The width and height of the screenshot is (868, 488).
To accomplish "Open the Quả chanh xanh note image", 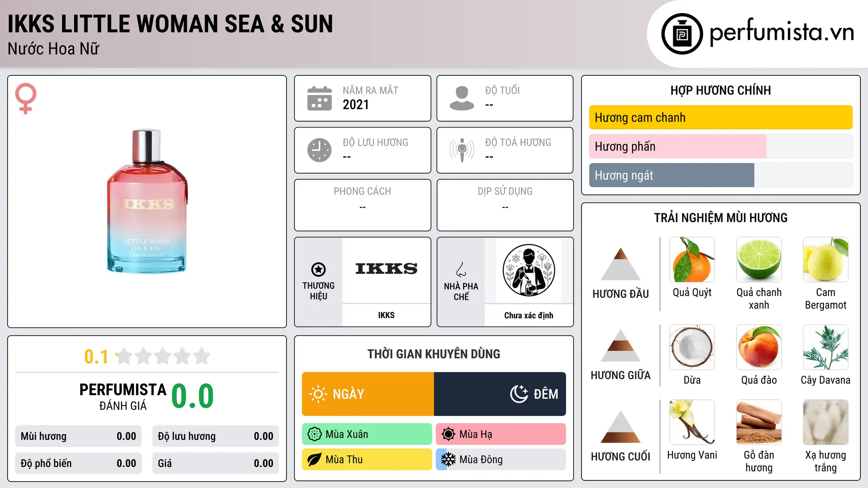I will (759, 260).
